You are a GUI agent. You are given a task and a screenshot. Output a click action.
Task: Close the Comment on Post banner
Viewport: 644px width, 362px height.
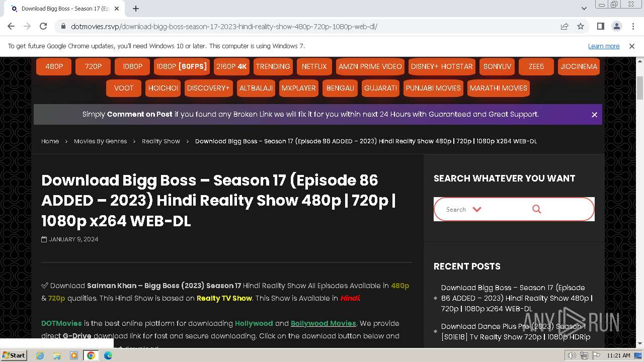point(594,115)
